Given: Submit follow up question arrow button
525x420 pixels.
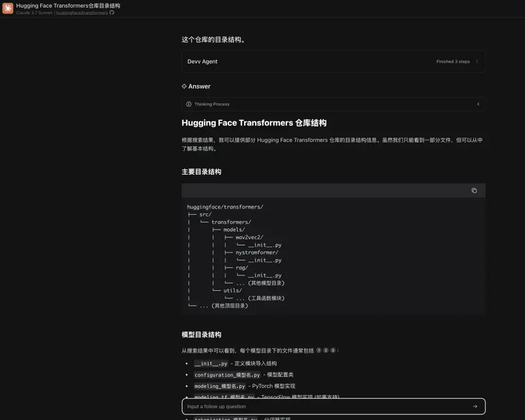Looking at the screenshot, I should click(475, 406).
